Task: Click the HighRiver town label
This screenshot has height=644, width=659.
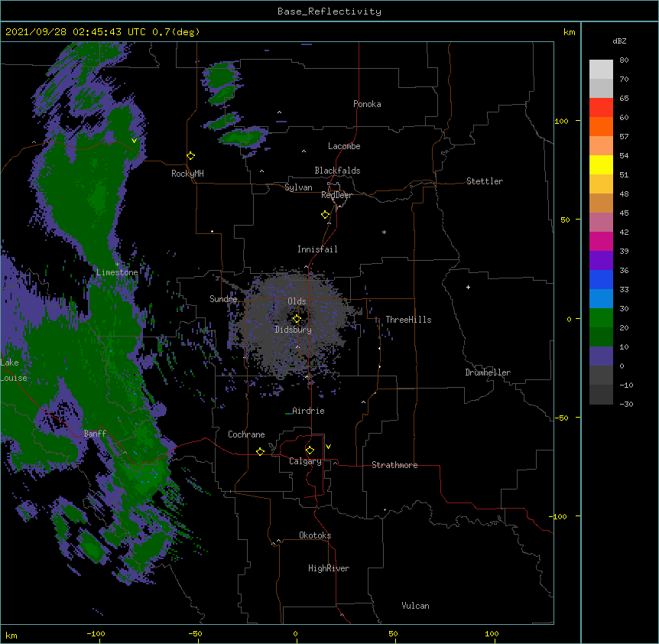Action: [329, 568]
